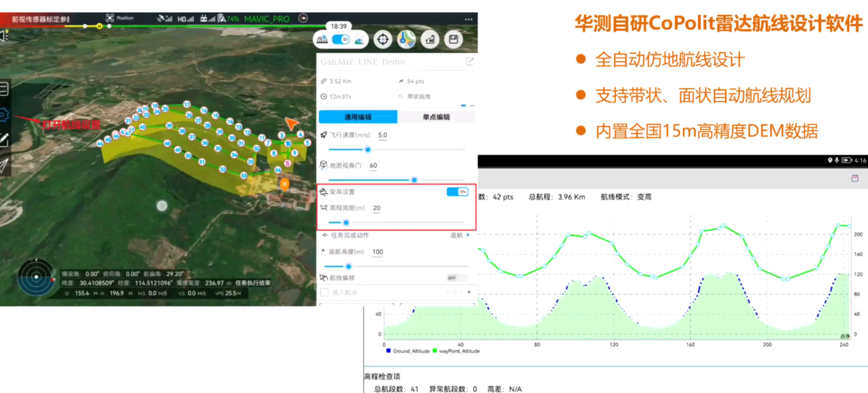Click the 12m37s flight time readout
This screenshot has width=868, height=393.
[x=340, y=97]
